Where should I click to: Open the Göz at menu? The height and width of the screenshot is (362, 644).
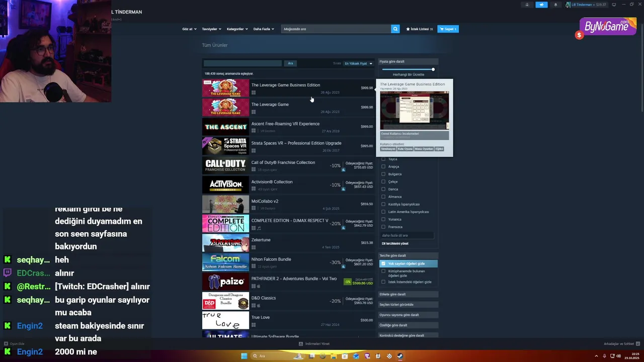click(189, 29)
